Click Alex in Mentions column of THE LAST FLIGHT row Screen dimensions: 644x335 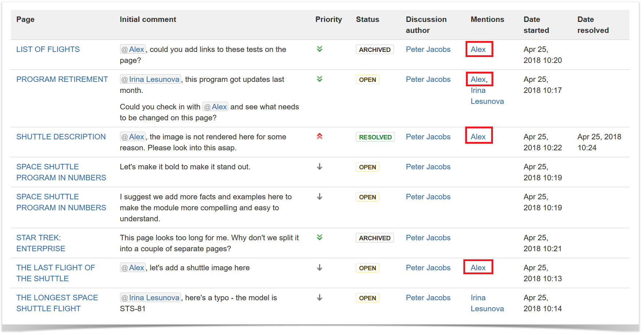coord(478,268)
